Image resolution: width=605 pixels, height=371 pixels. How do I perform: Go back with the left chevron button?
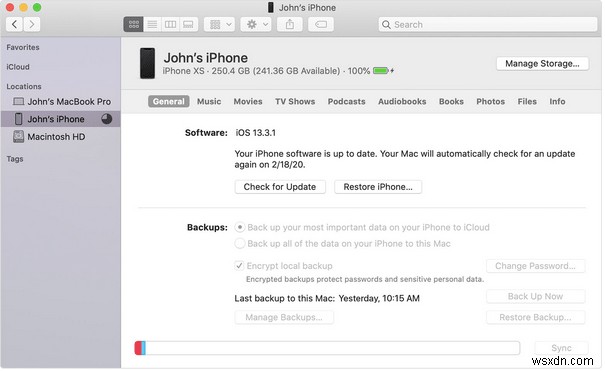pyautogui.click(x=14, y=24)
